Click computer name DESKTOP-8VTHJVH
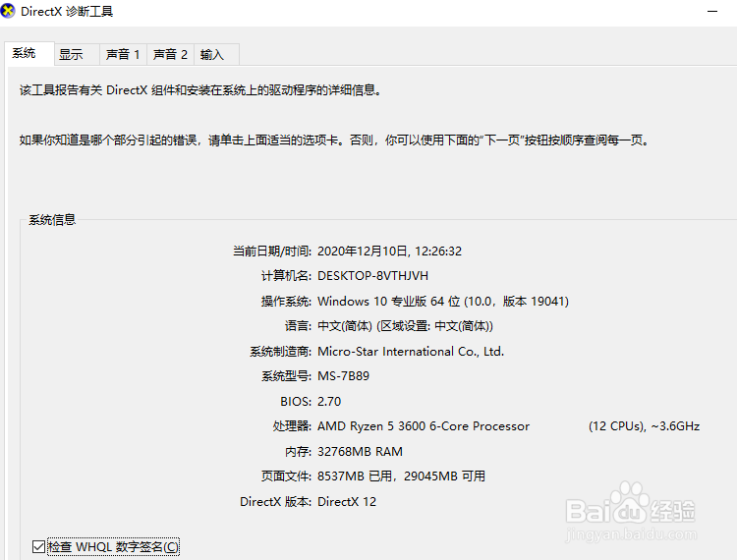Viewport: 737px width, 560px height. pos(372,276)
